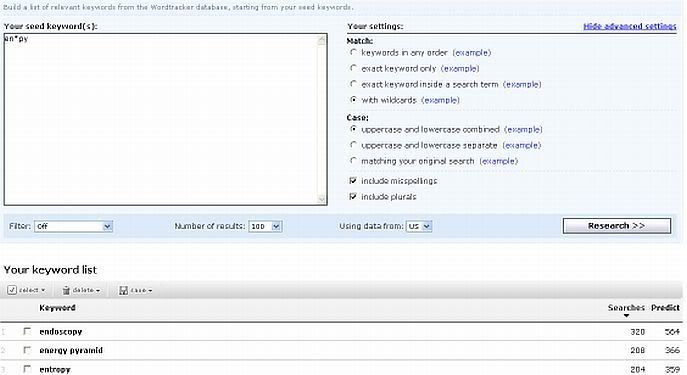Open the Number of results dropdown
This screenshot has height=375, width=687.
point(265,226)
